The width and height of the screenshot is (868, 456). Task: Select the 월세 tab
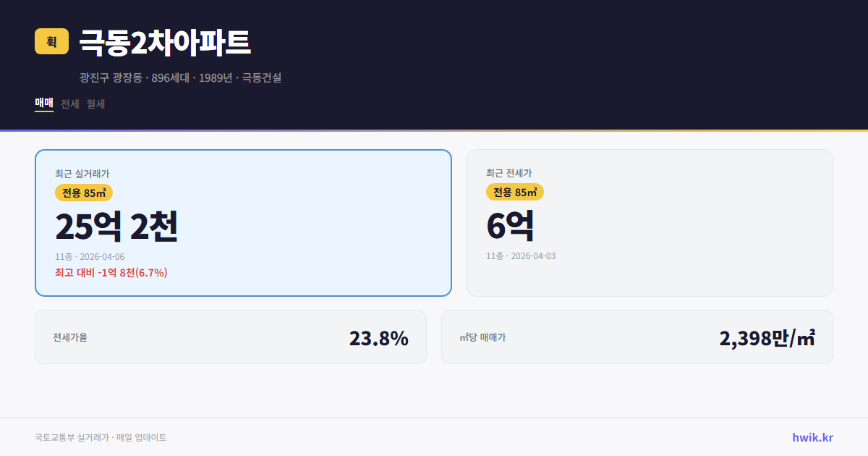click(95, 104)
